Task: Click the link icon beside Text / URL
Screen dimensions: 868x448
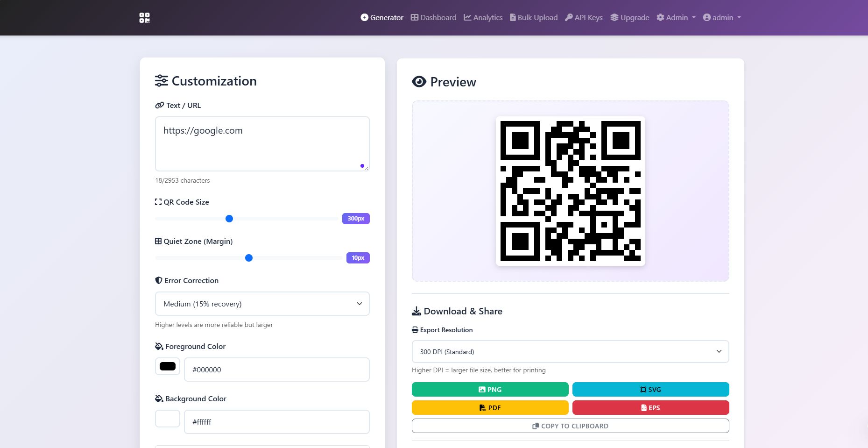Action: pyautogui.click(x=160, y=106)
